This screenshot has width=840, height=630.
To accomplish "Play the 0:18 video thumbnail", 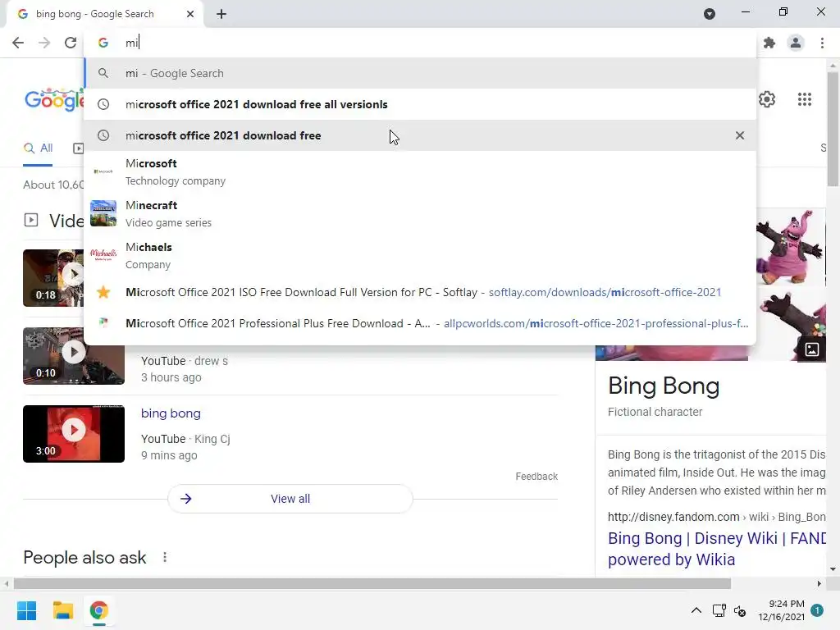I will [x=53, y=278].
